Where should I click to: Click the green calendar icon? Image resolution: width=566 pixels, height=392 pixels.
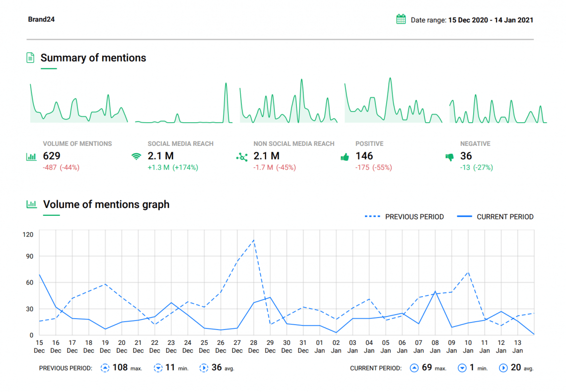(x=401, y=19)
